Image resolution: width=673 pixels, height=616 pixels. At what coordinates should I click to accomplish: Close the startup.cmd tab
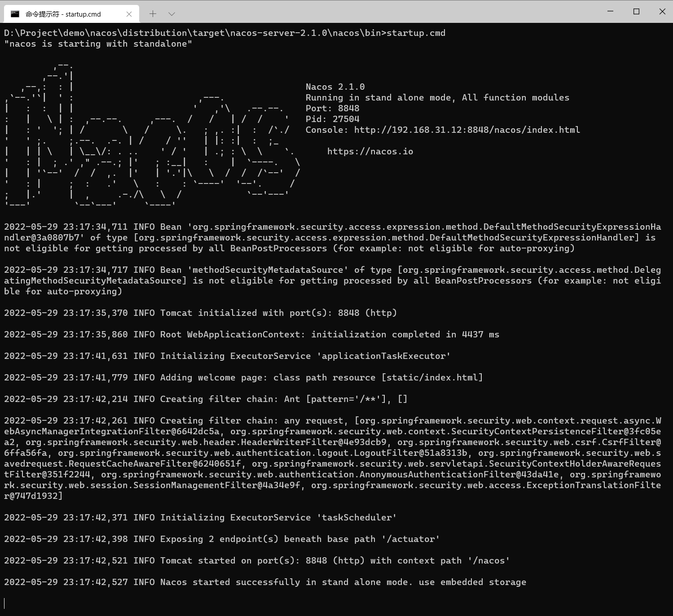[x=129, y=14]
